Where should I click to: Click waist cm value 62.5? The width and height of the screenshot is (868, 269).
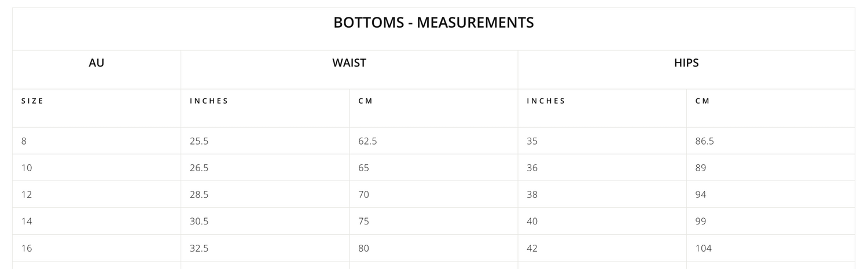click(367, 141)
